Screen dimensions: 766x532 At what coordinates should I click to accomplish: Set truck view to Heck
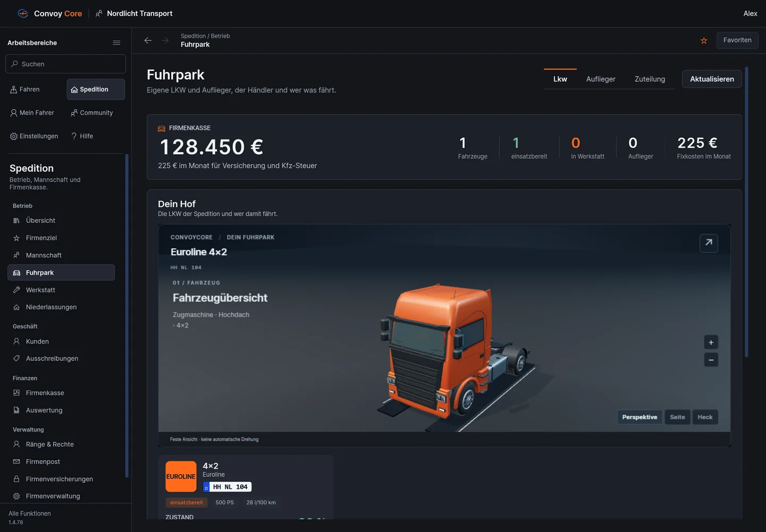coord(705,417)
